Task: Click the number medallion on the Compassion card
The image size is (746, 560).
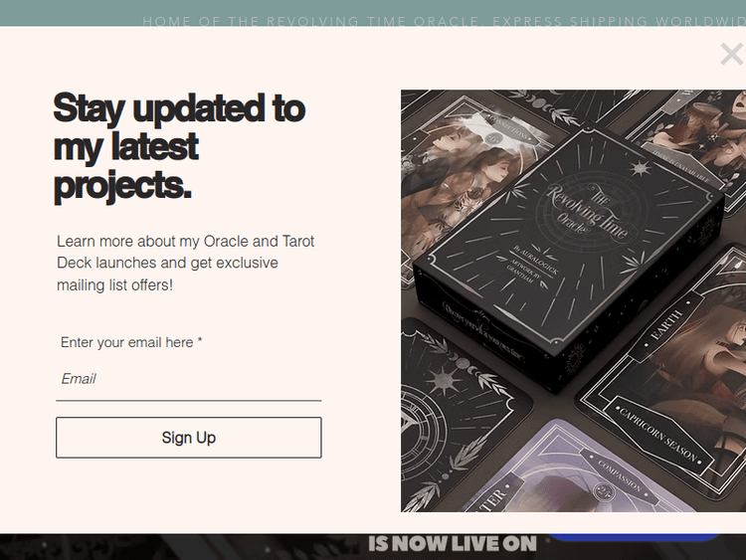Action: 604,490
